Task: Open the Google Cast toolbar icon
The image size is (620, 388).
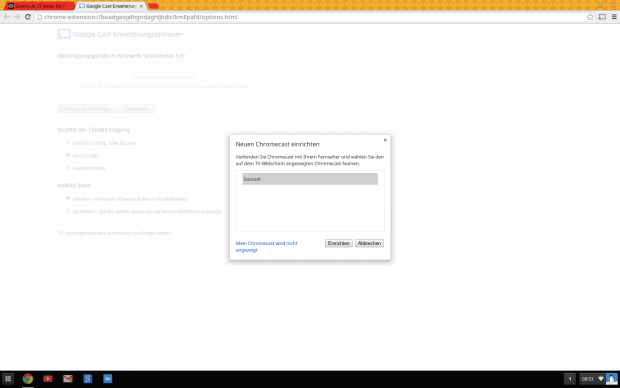Action: (x=602, y=17)
